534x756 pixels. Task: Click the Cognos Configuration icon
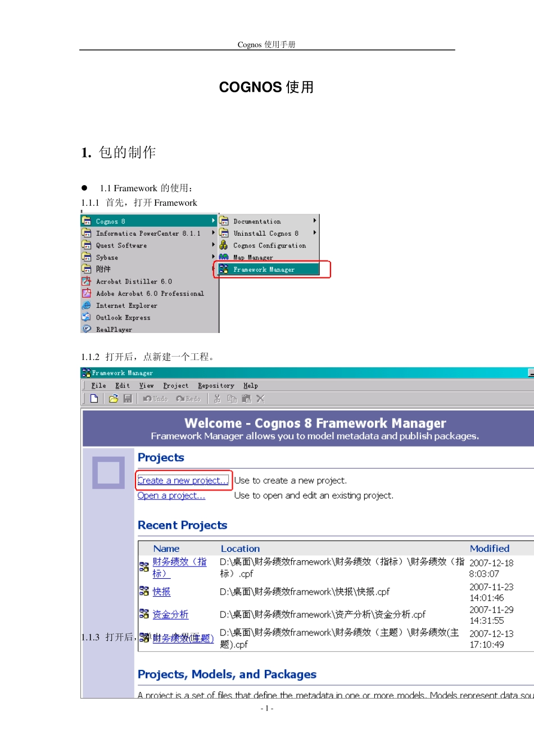[224, 245]
